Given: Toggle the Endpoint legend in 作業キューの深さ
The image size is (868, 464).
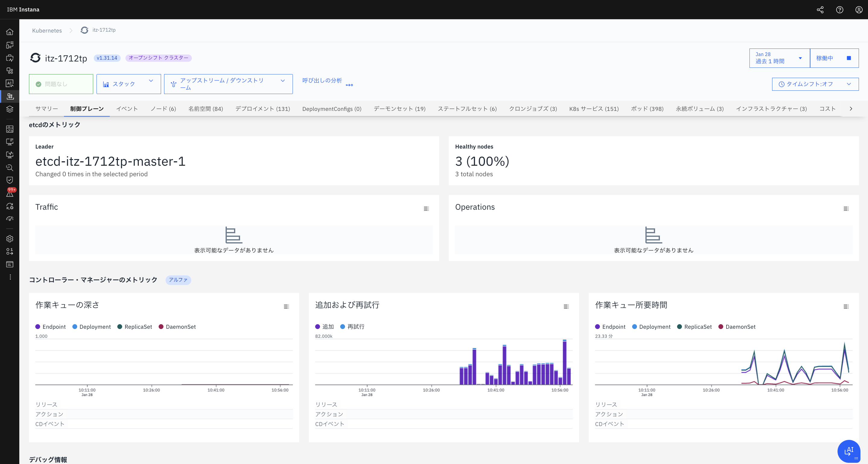Looking at the screenshot, I should [51, 327].
